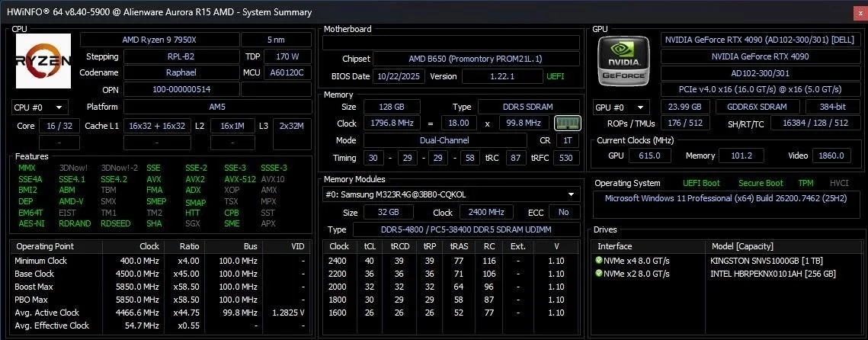Close the System Summary window

[859, 12]
